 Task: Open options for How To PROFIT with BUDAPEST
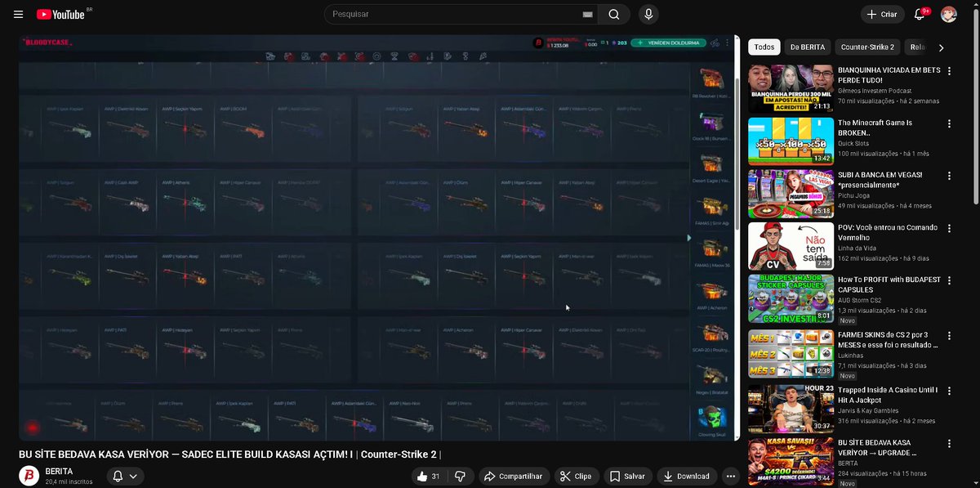tap(949, 281)
